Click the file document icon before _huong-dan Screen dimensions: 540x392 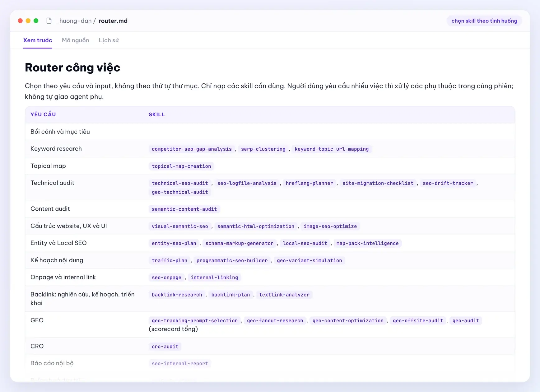pyautogui.click(x=49, y=21)
